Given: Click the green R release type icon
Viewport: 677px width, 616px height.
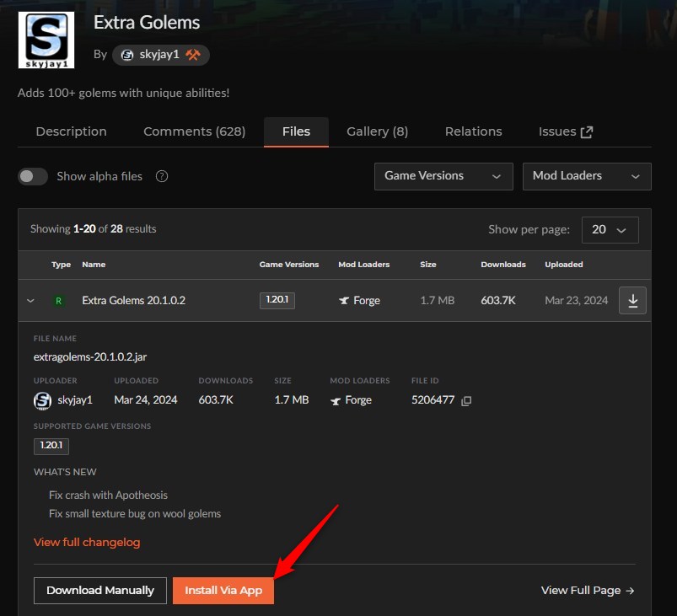Looking at the screenshot, I should [x=58, y=301].
